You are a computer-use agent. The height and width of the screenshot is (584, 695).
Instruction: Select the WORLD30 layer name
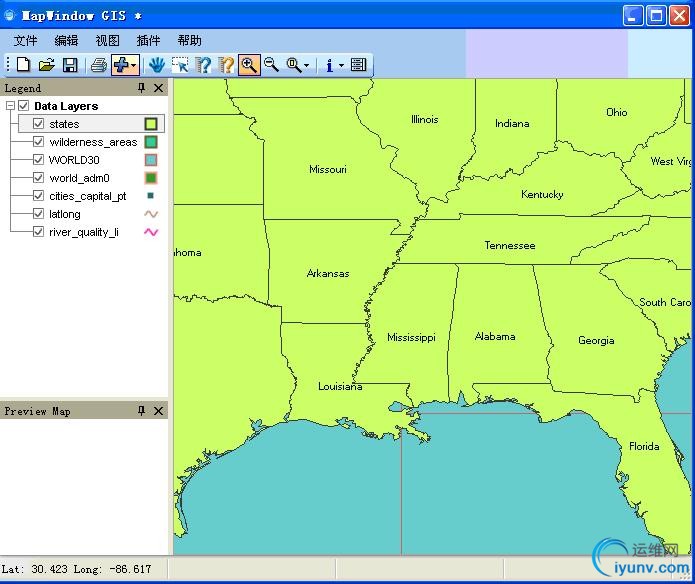point(74,160)
